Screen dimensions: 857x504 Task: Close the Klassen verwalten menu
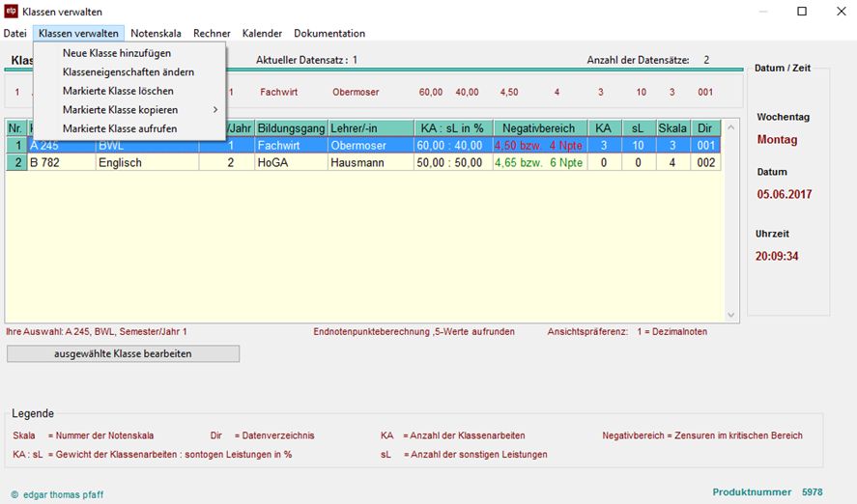[78, 33]
